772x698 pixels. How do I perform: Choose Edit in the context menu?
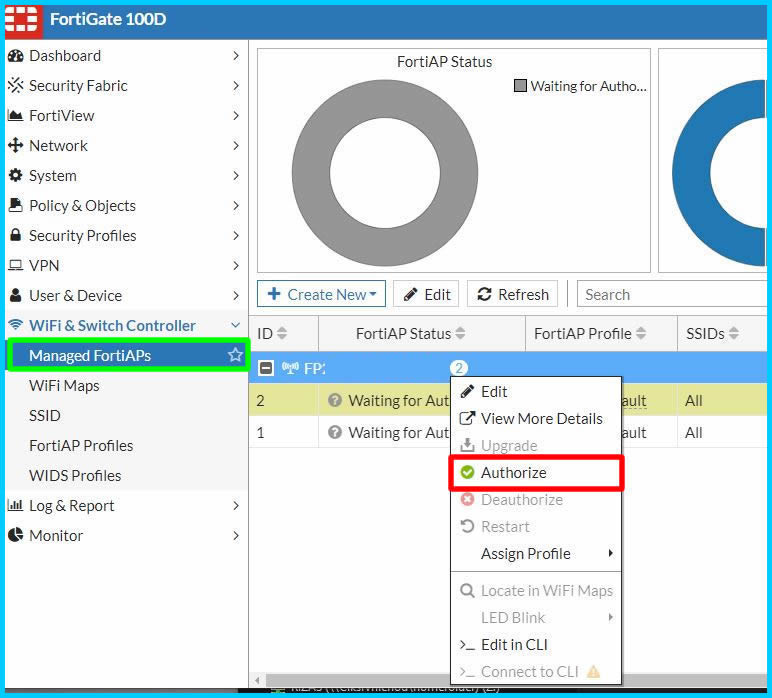[536, 392]
